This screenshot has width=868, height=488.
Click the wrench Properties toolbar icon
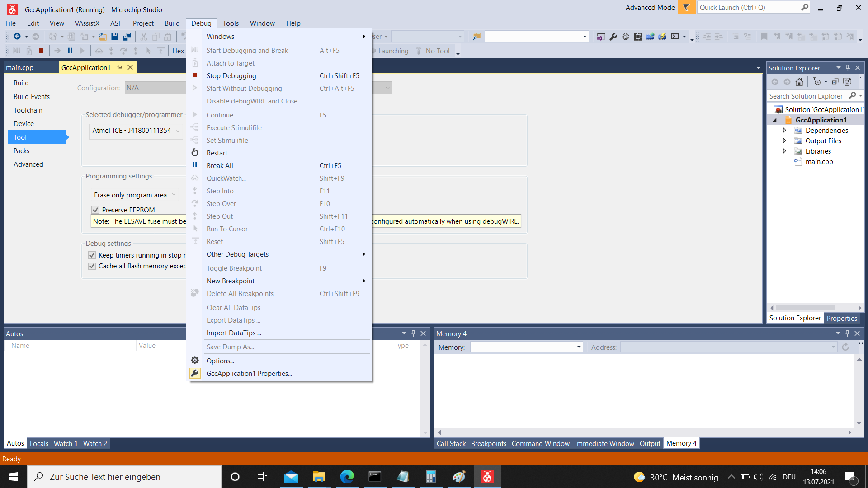click(x=613, y=37)
